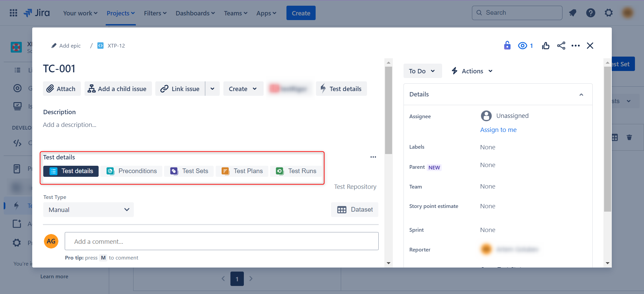Screen dimensions: 644x294
Task: Open the app switcher grid icon
Action: [13, 13]
